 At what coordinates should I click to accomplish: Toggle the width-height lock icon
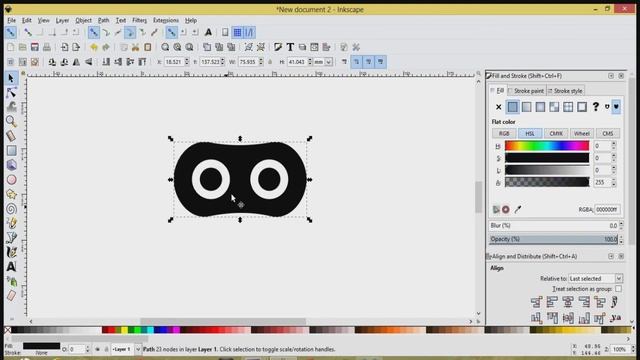click(x=270, y=62)
